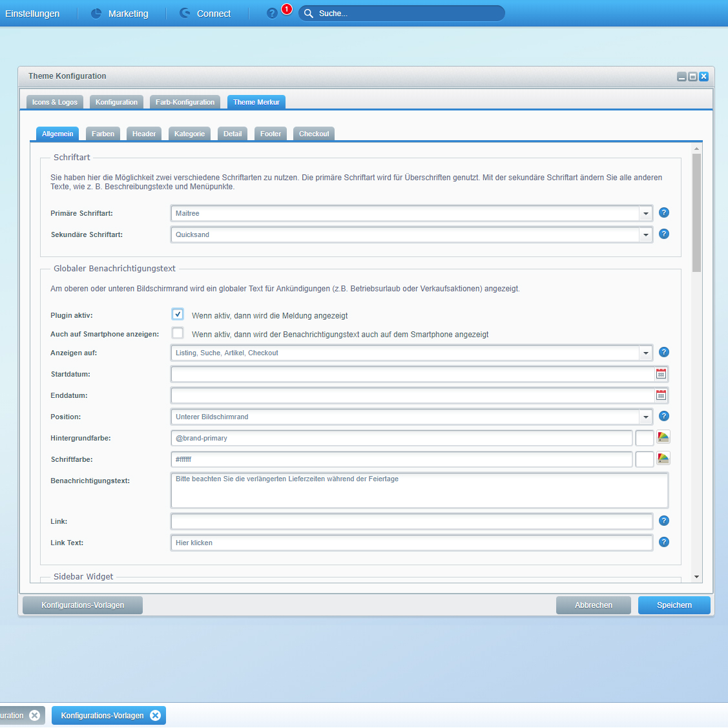Open the Anzeigen auf dropdown
This screenshot has width=728, height=728.
(646, 353)
